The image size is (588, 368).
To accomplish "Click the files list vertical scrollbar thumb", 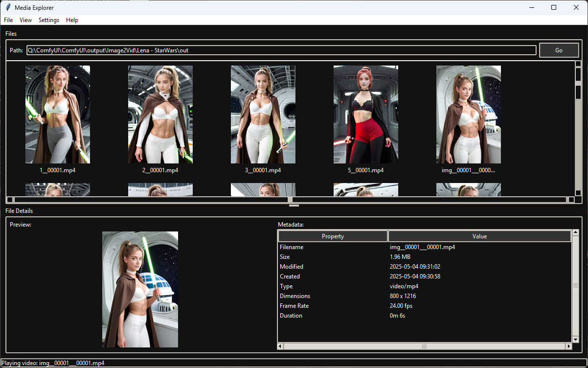I will [578, 83].
